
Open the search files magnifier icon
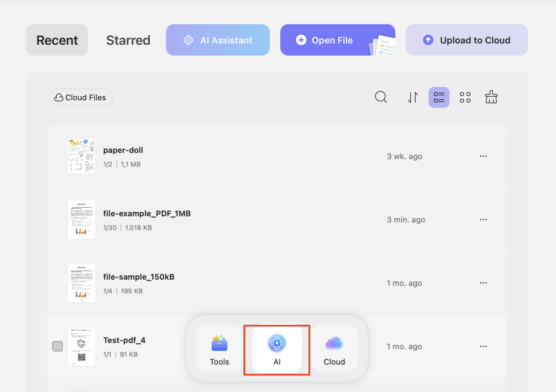(381, 97)
